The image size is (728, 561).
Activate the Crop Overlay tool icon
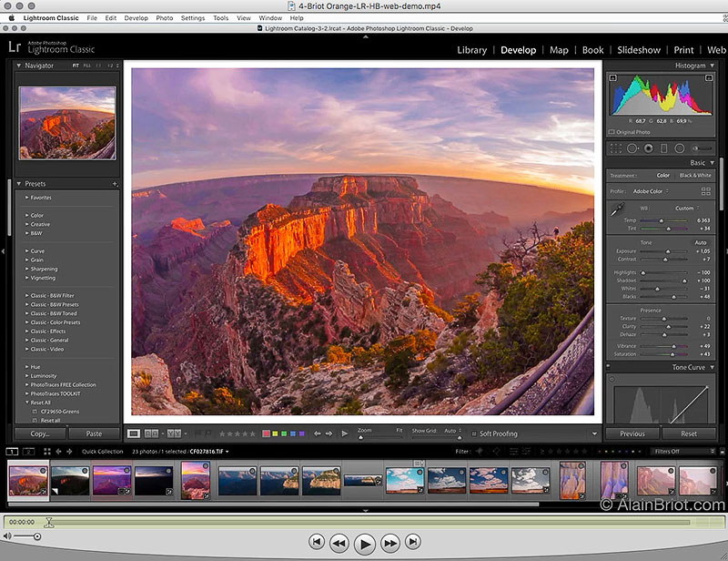(x=616, y=148)
